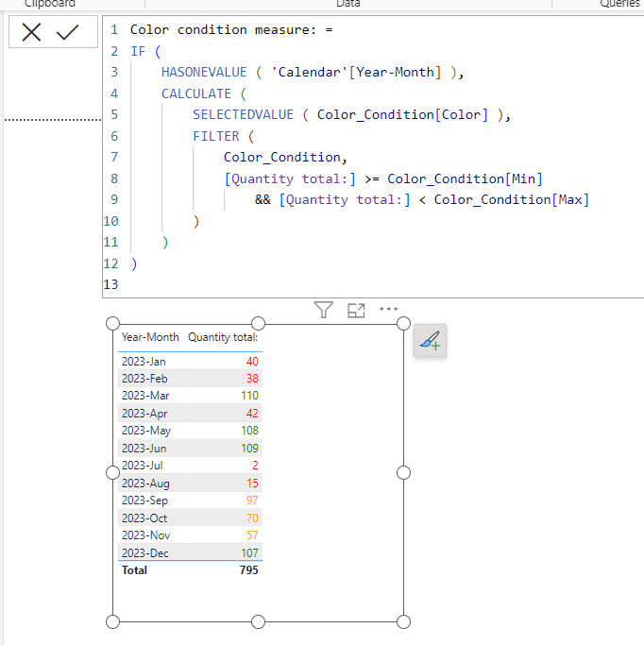
Task: Click the orange value 97 for September
Action: (x=252, y=501)
